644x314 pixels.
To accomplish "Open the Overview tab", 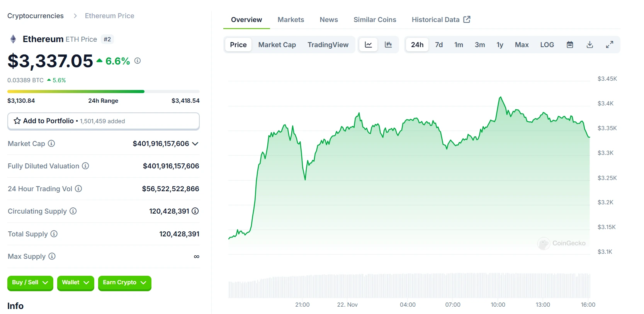I will coord(246,20).
